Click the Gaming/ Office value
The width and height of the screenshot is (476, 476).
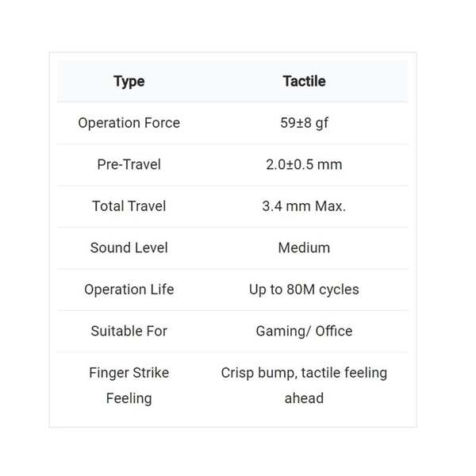click(304, 331)
